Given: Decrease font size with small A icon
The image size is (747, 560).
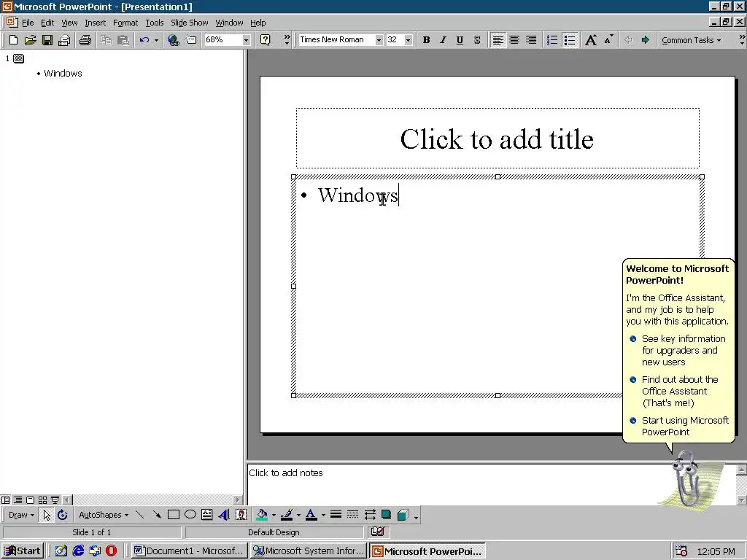Looking at the screenshot, I should pyautogui.click(x=608, y=40).
